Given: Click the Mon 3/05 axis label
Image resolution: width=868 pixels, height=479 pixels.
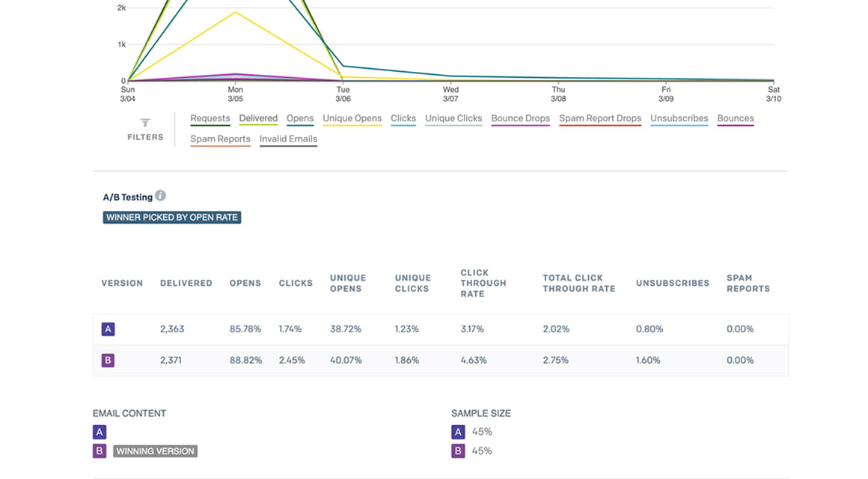Looking at the screenshot, I should click(x=235, y=94).
